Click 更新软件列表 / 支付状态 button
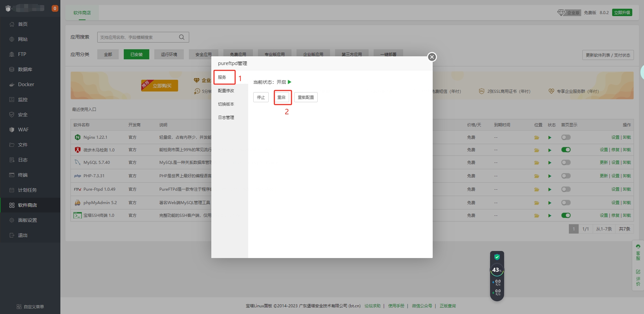This screenshot has width=644, height=314. (608, 55)
